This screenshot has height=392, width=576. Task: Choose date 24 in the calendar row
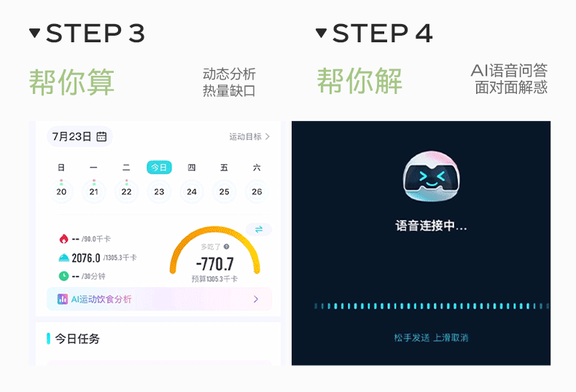(192, 191)
